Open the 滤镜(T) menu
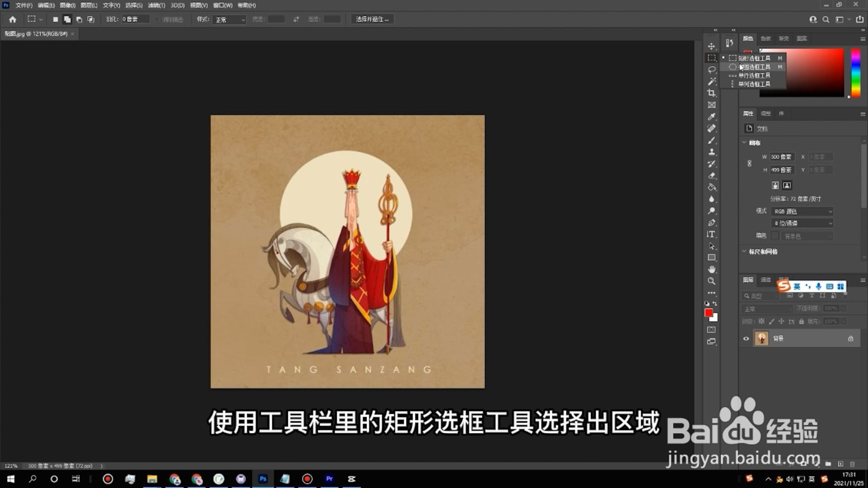Viewport: 868px width, 488px height. click(x=156, y=5)
